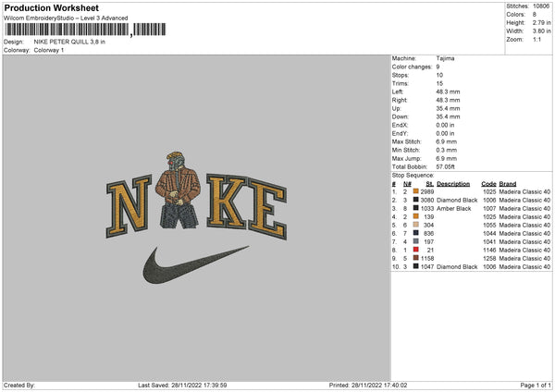The height and width of the screenshot is (392, 555).
Task: Click the Zoom value '1:1'
Action: (x=536, y=39)
